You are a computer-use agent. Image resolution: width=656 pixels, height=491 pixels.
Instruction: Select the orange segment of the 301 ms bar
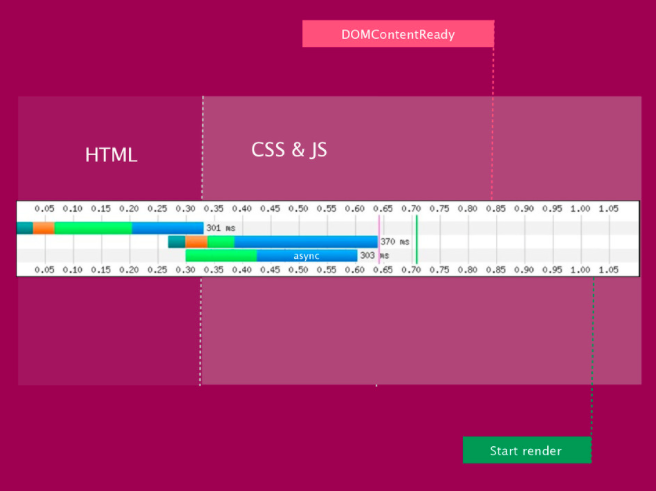[44, 228]
